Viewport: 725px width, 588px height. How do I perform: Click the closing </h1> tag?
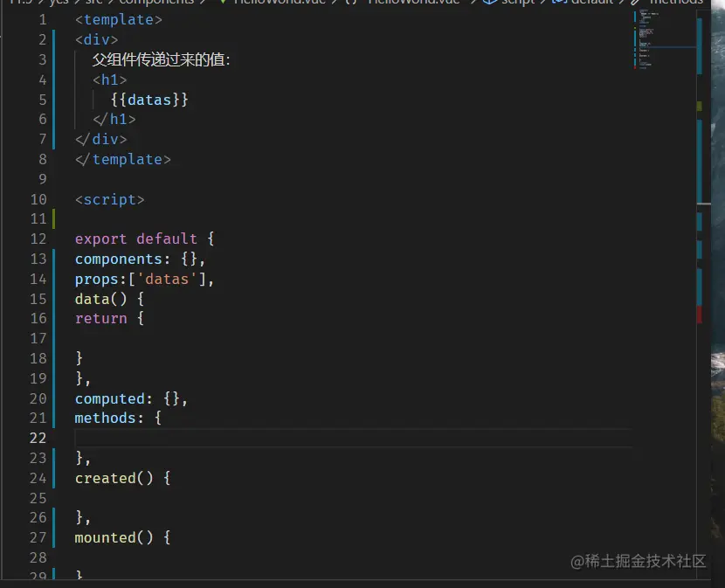tap(114, 120)
